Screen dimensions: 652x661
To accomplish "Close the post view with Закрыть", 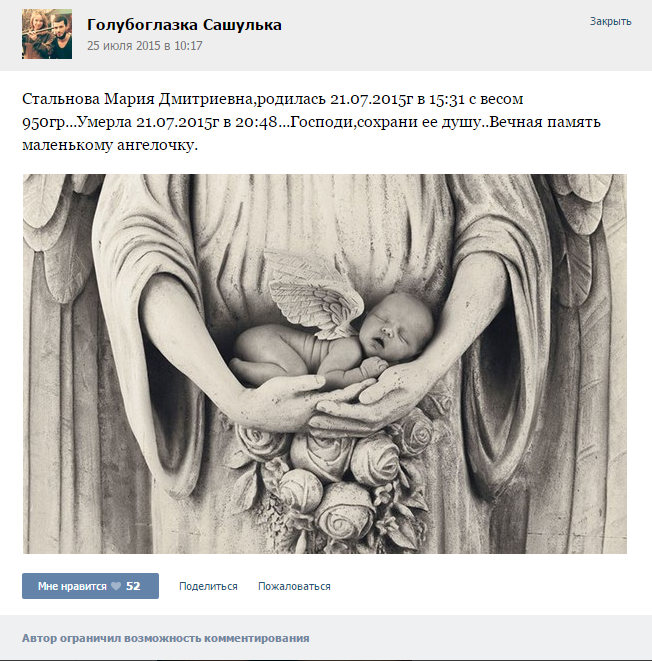I will [610, 21].
